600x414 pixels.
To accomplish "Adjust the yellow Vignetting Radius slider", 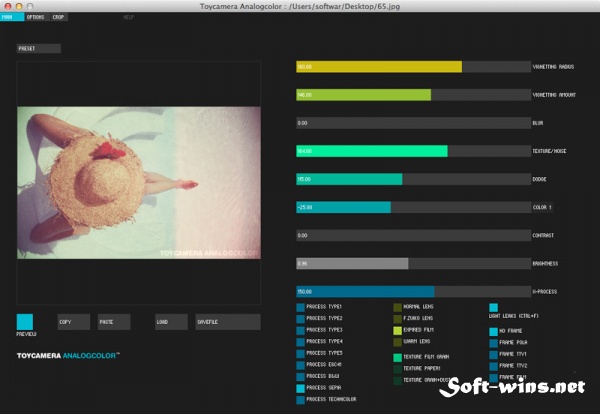I will (414, 67).
